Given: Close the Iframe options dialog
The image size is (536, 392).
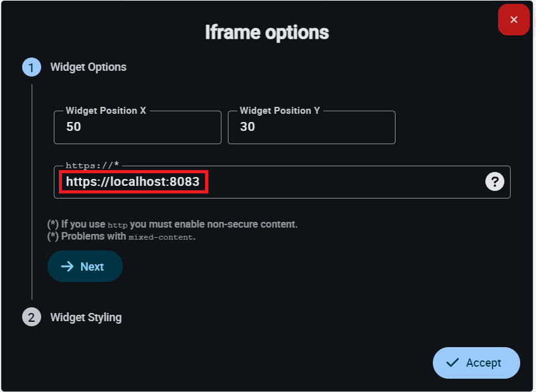Looking at the screenshot, I should pyautogui.click(x=513, y=20).
